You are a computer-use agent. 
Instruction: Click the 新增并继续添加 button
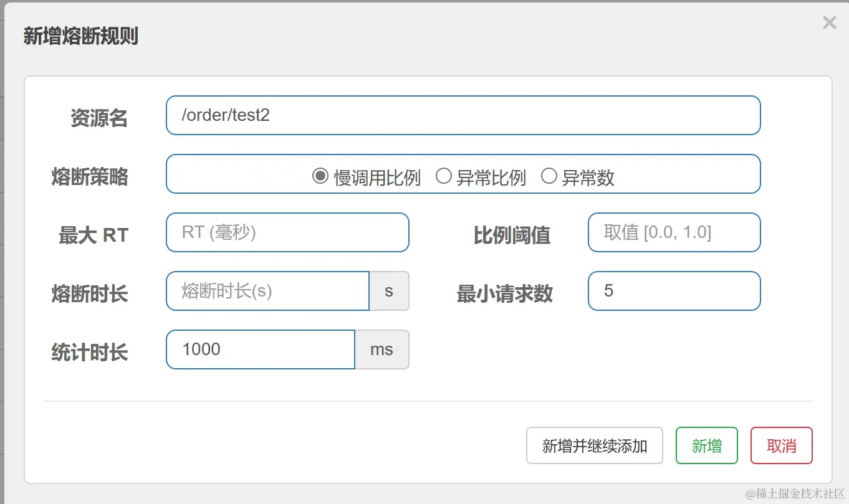(x=595, y=445)
